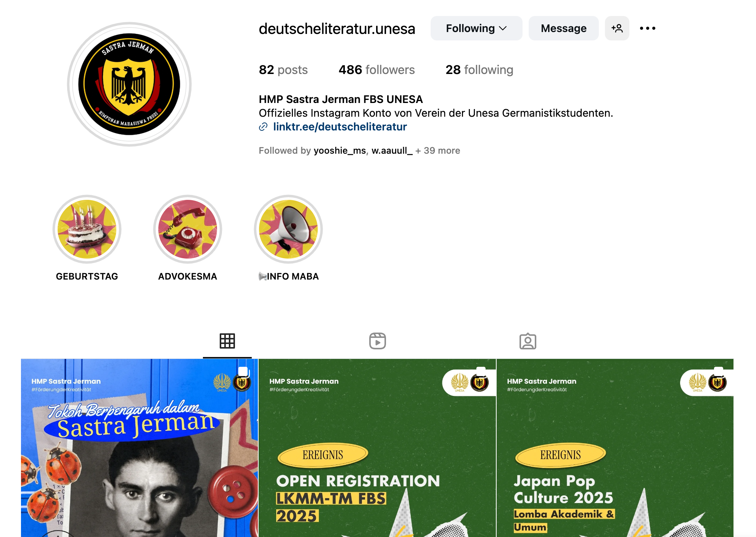Open the Tokoh Berpengaruh Sastra Jerman post
This screenshot has width=756, height=537.
139,448
